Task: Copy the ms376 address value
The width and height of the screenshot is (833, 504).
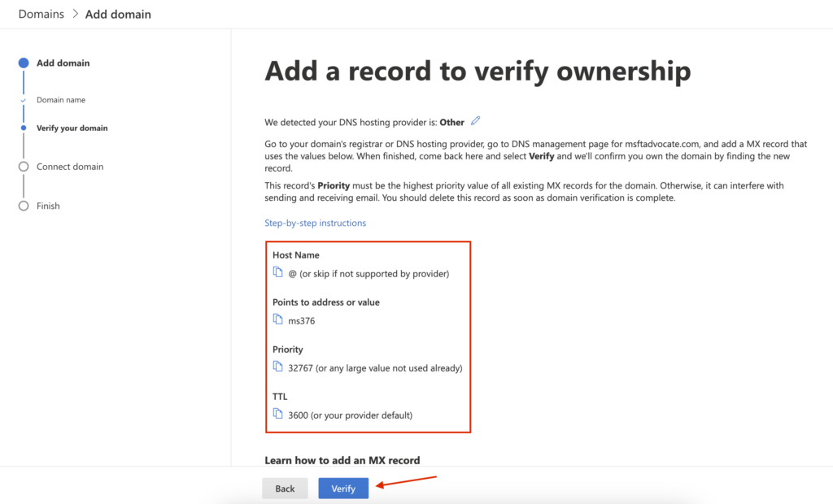Action: 277,319
